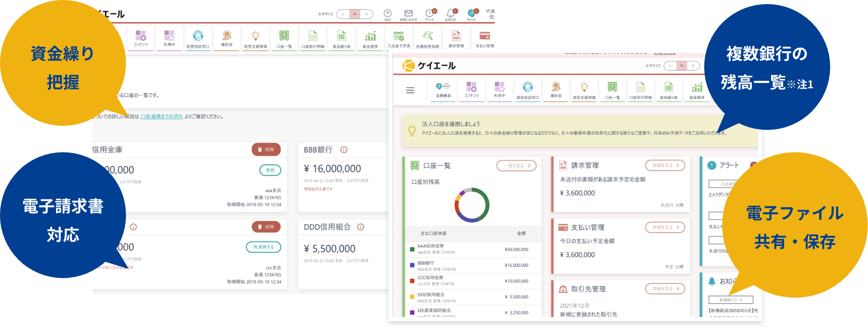Set text size to 大 in back window
Viewport: 868px width, 331px height.
pyautogui.click(x=367, y=14)
